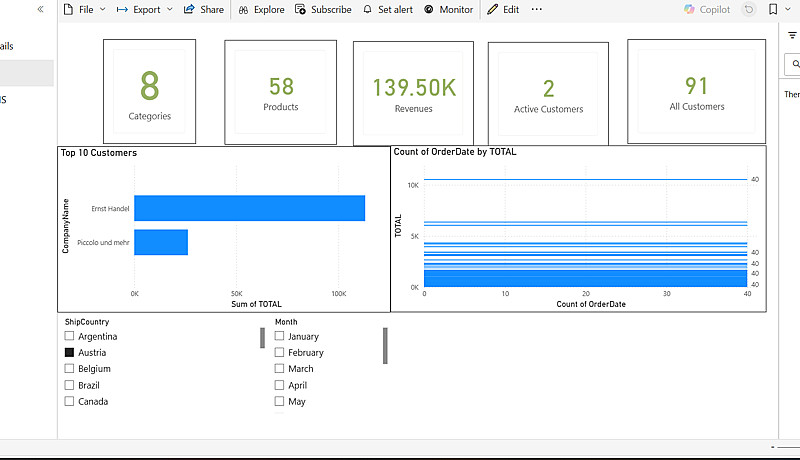Select the Products card showing 58
This screenshot has width=800, height=460.
coord(281,92)
